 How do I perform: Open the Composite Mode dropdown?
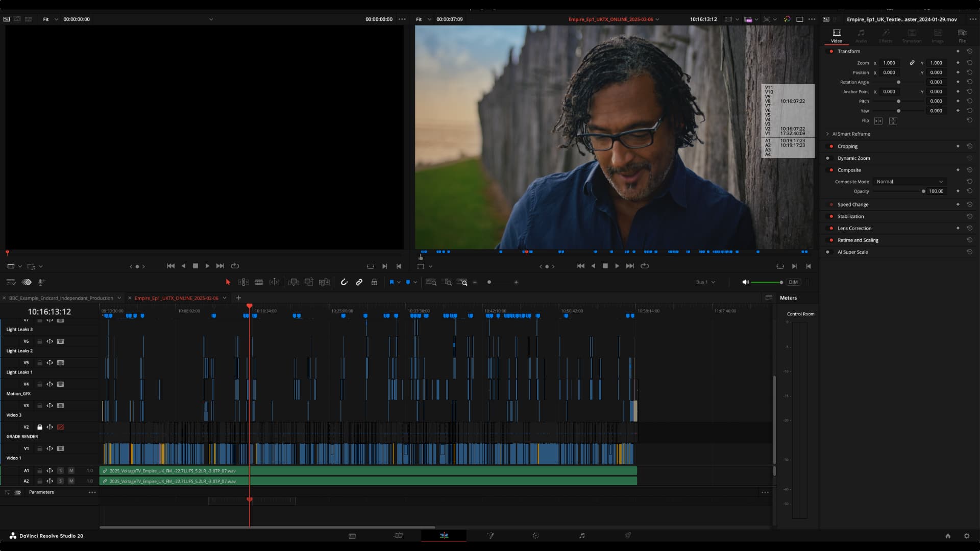click(910, 182)
